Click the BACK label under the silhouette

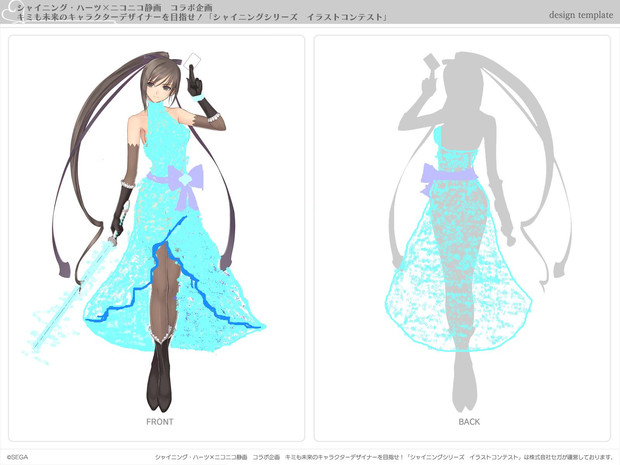coord(469,422)
